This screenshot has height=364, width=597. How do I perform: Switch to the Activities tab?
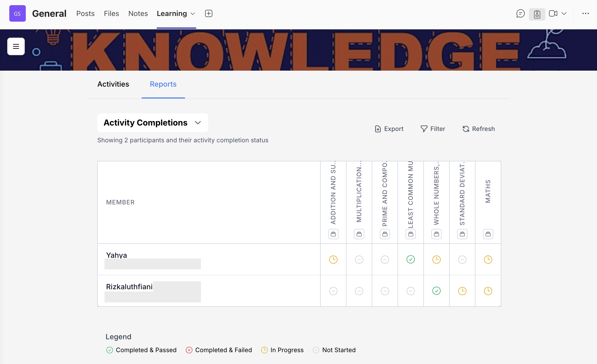[113, 84]
